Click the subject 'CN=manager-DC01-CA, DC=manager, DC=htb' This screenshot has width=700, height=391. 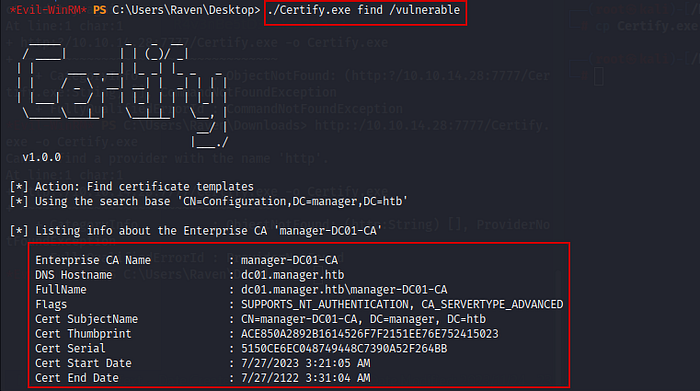[x=363, y=319]
